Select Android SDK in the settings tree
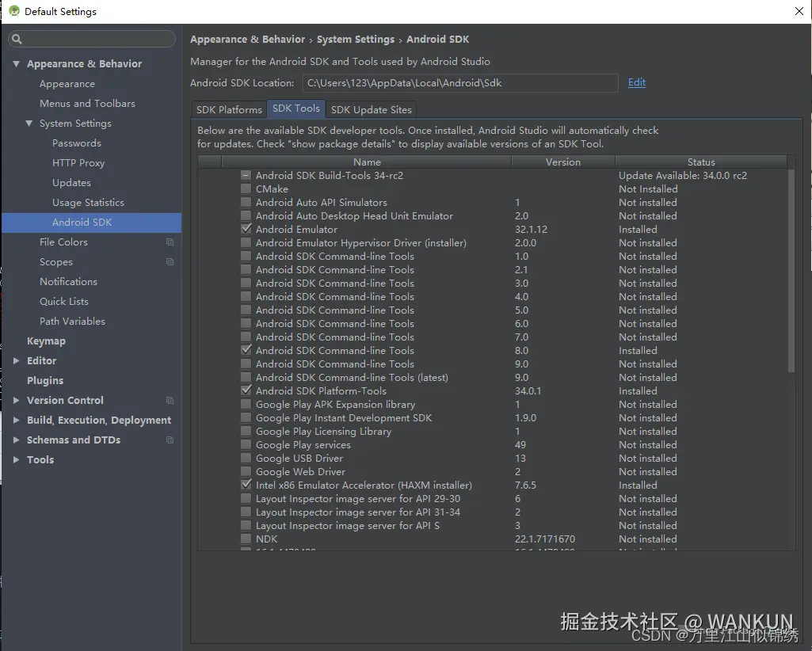The width and height of the screenshot is (812, 651). click(92, 223)
